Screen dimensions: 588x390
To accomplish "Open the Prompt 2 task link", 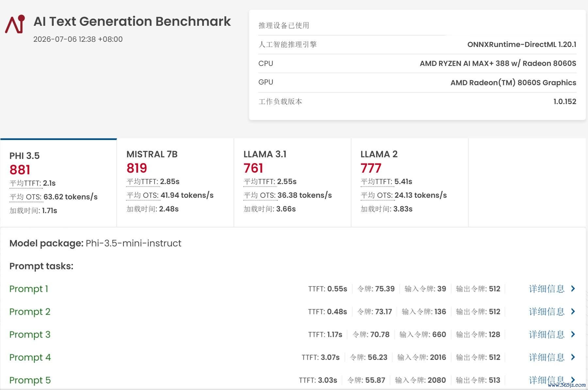I will pyautogui.click(x=30, y=312).
